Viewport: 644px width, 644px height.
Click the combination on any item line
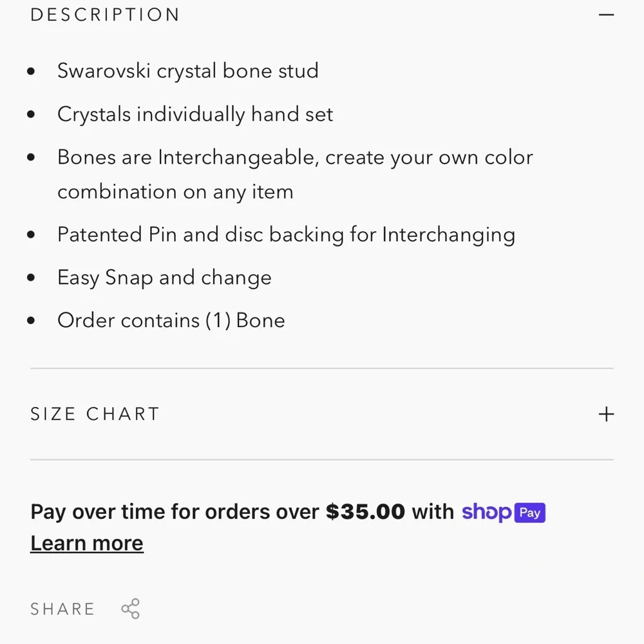[175, 192]
